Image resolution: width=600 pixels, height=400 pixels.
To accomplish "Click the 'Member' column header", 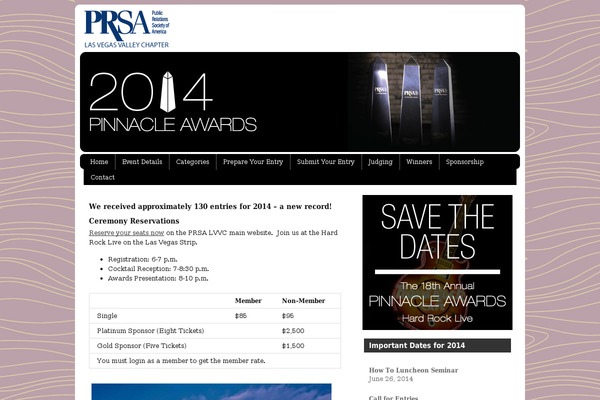I will (248, 301).
